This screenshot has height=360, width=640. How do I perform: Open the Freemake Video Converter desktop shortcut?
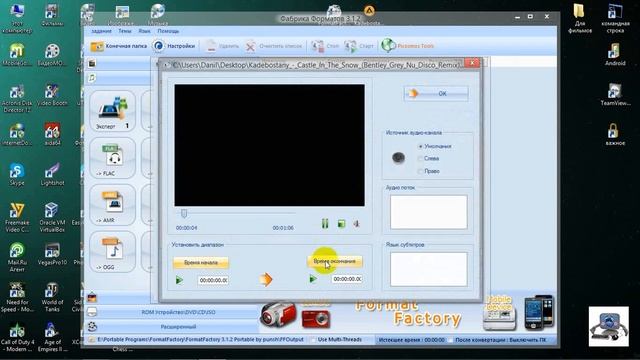(17, 218)
